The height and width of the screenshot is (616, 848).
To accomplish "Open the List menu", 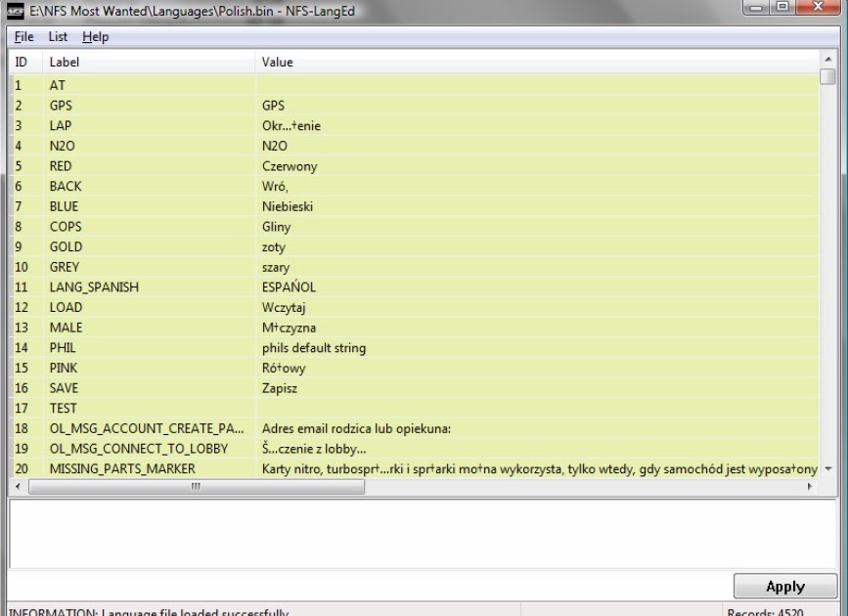I will 58,37.
